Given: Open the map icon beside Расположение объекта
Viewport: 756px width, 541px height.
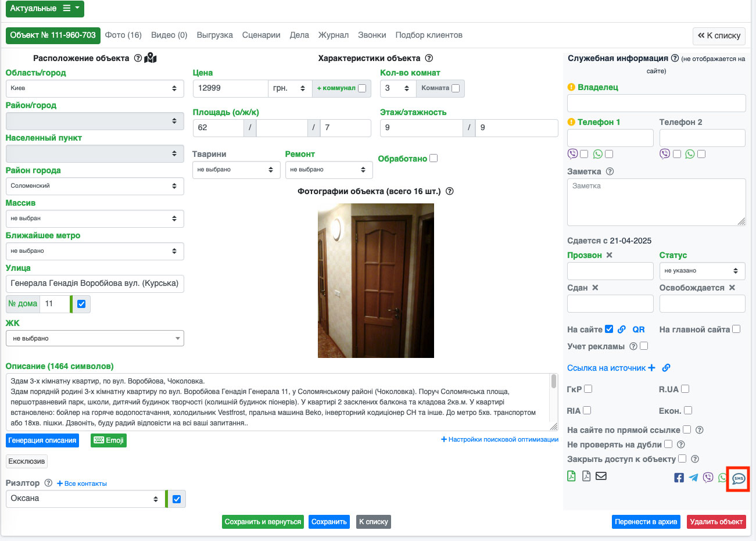Looking at the screenshot, I should tap(151, 58).
